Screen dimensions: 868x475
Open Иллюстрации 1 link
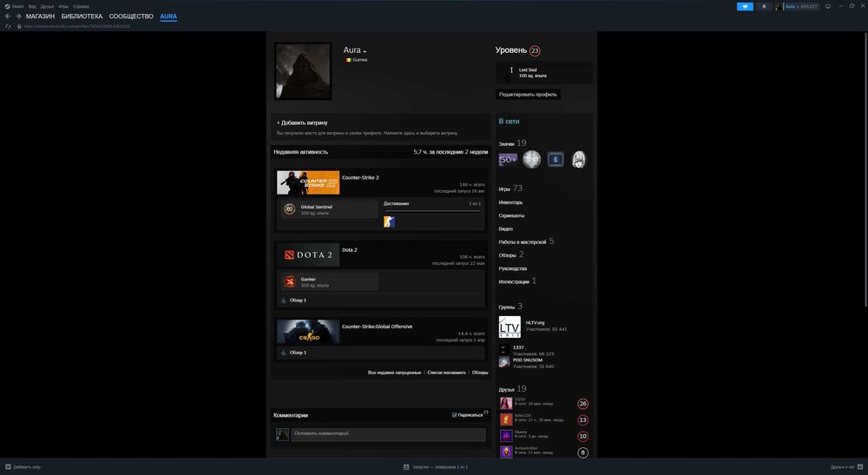coord(517,282)
